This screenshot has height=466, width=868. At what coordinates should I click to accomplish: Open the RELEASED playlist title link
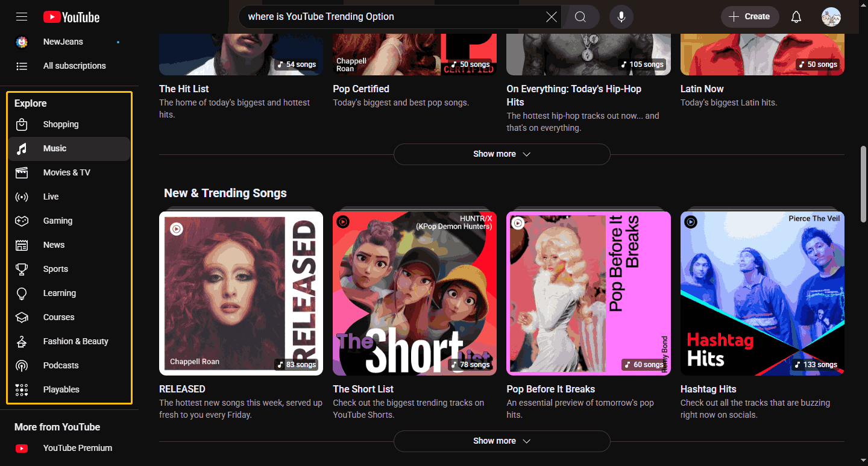pyautogui.click(x=182, y=389)
